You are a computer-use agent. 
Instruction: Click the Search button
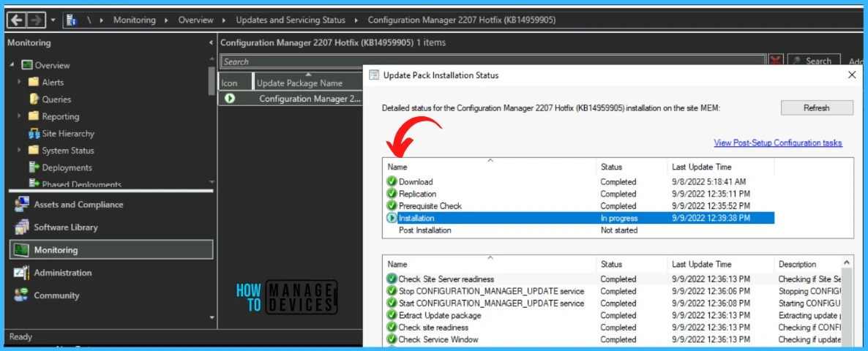(813, 61)
